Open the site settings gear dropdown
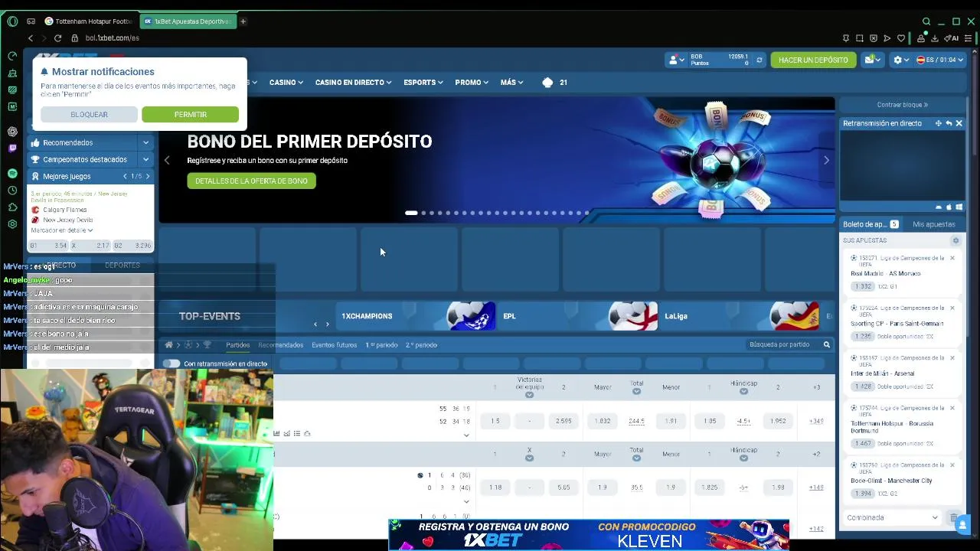Viewport: 980px width, 551px height. click(x=900, y=60)
